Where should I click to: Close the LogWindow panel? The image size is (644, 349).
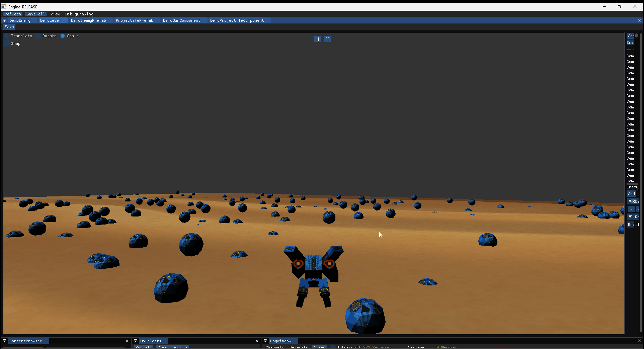[x=639, y=341]
